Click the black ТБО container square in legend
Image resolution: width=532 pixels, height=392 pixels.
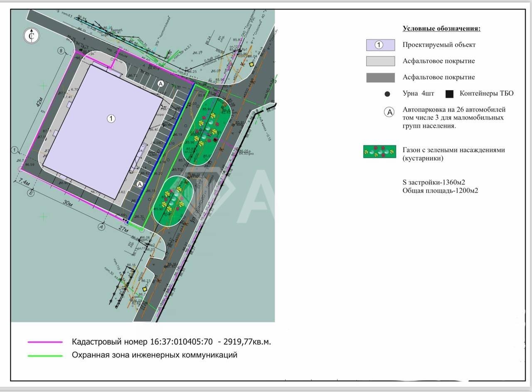(449, 94)
